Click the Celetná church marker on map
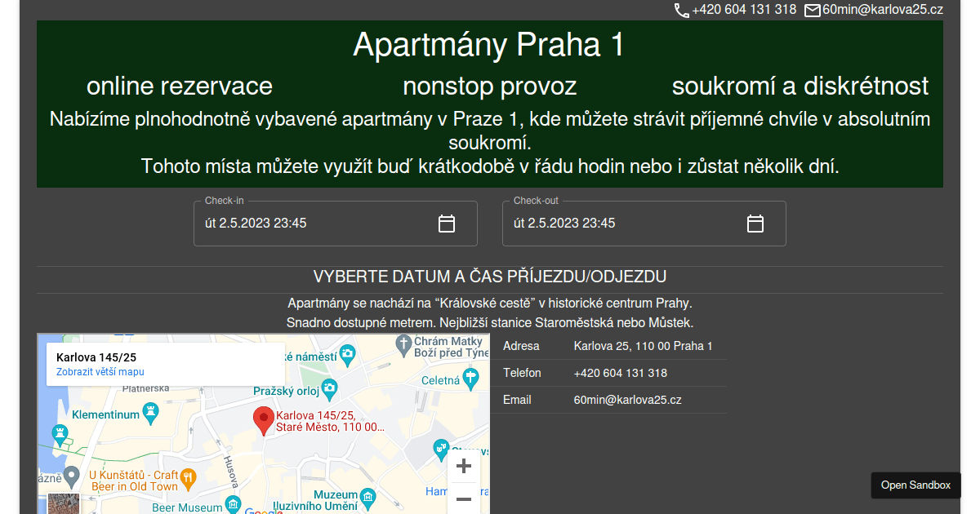 (470, 378)
